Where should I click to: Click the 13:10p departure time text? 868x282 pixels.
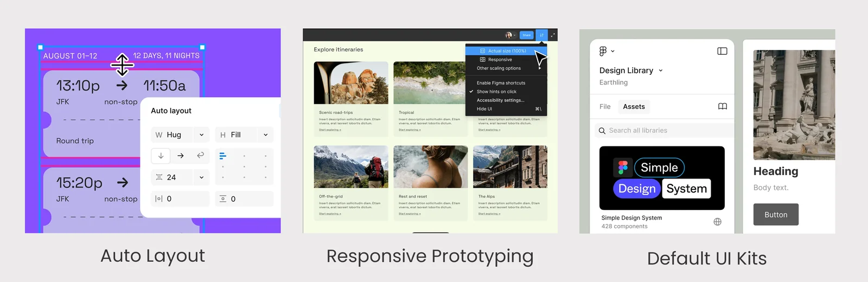point(78,86)
